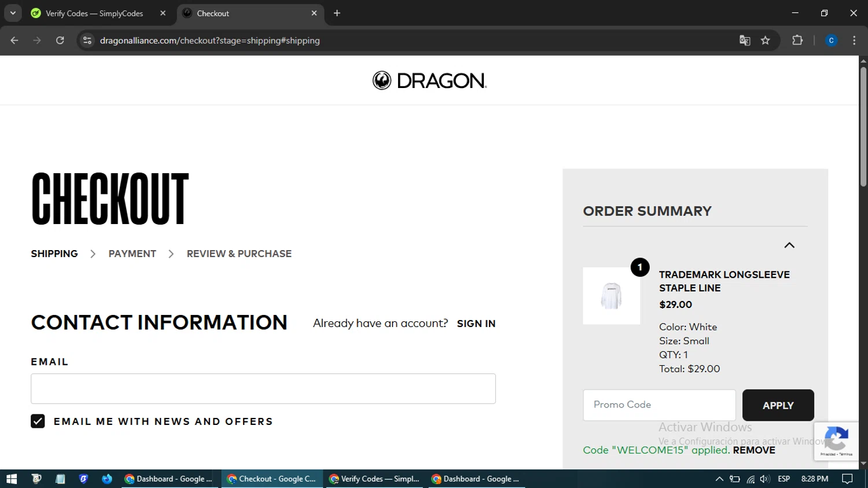The width and height of the screenshot is (868, 488).
Task: Open the volume control in system tray
Action: (x=765, y=479)
